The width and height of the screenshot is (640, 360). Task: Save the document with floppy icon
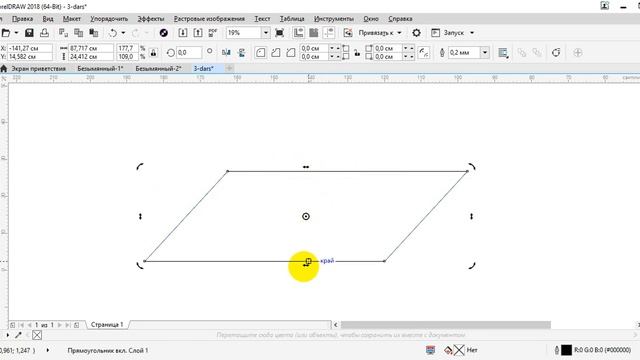pos(29,33)
